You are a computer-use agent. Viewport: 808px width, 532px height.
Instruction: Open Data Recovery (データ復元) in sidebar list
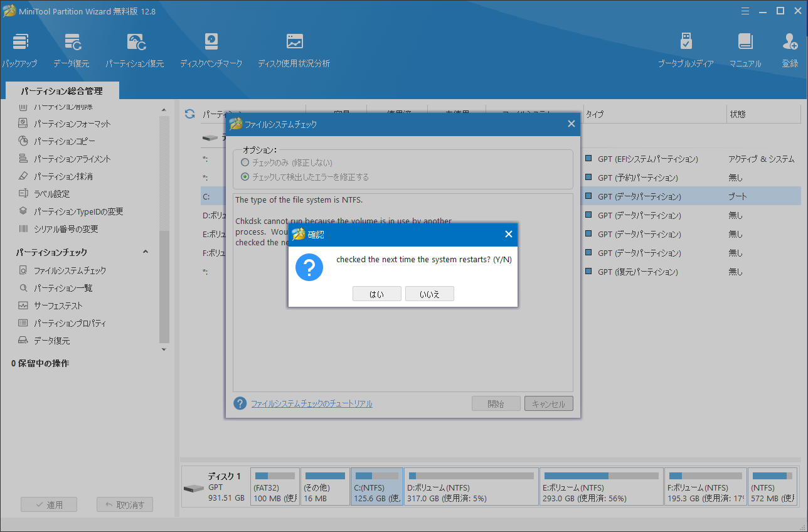click(44, 341)
